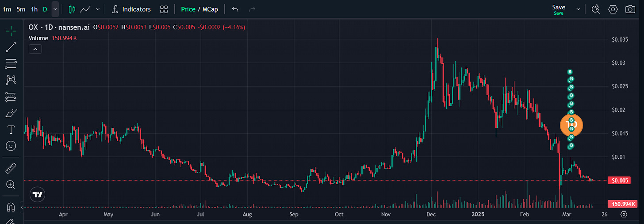Viewport: 644px width, 224px height.
Task: Click the Sep time axis label
Action: point(294,214)
